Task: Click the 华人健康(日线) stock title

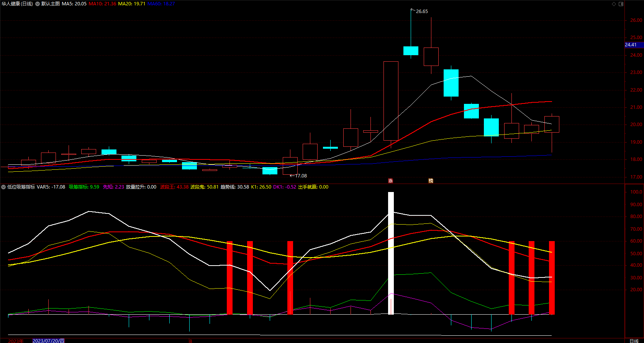Action: click(17, 4)
